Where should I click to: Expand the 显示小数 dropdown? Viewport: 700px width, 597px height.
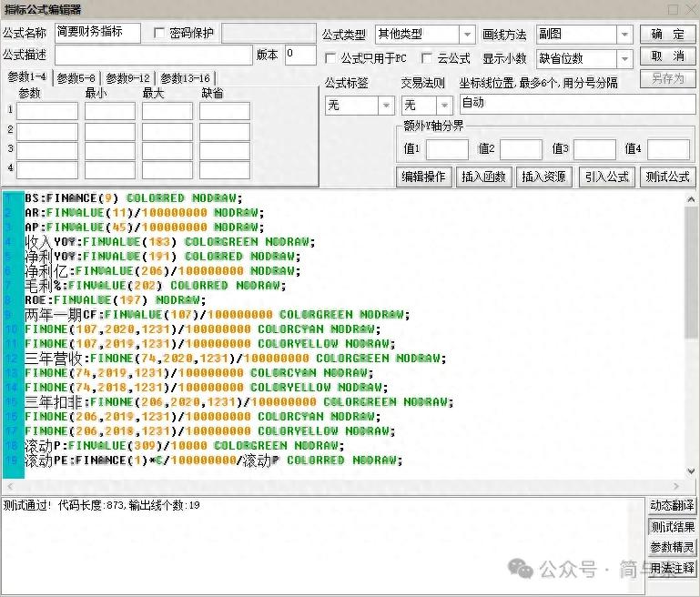point(624,58)
